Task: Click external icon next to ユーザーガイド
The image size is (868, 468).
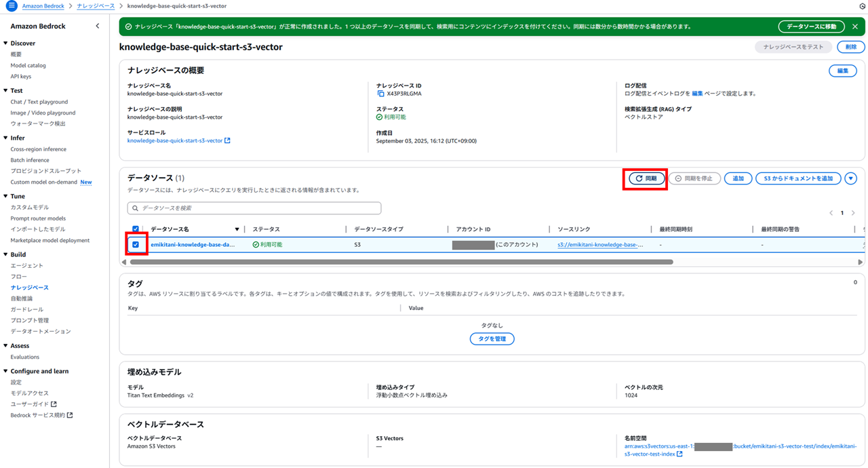Action: click(x=54, y=404)
